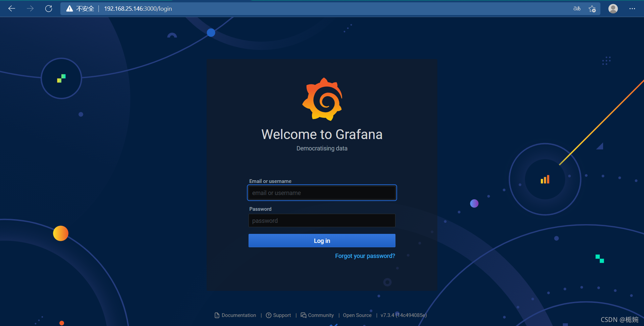Click the Democratising data tagline
The image size is (644, 326).
(x=322, y=148)
